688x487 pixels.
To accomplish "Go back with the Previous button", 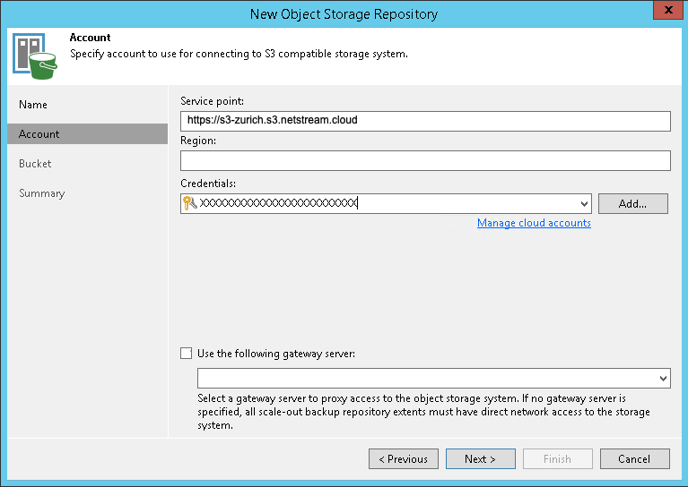I will (403, 459).
